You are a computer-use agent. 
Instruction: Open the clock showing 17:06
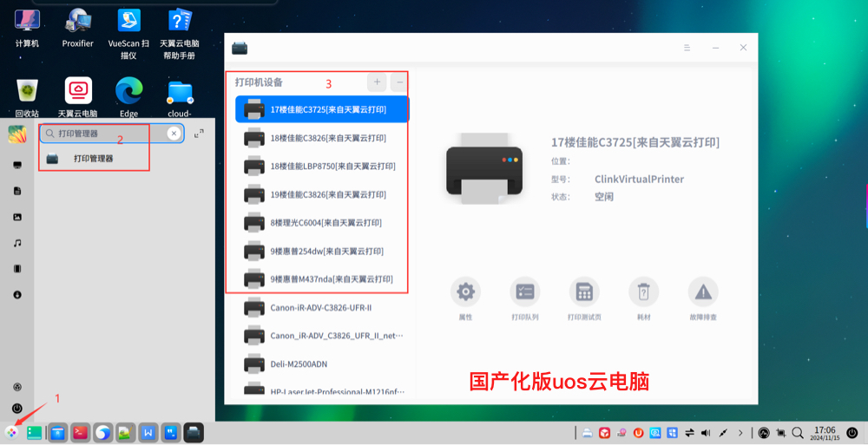coord(825,432)
